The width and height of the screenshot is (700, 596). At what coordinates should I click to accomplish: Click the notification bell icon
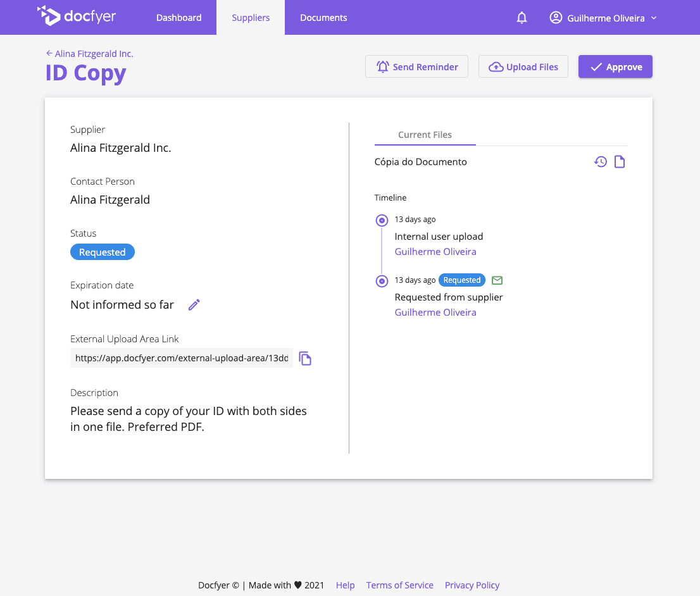522,18
